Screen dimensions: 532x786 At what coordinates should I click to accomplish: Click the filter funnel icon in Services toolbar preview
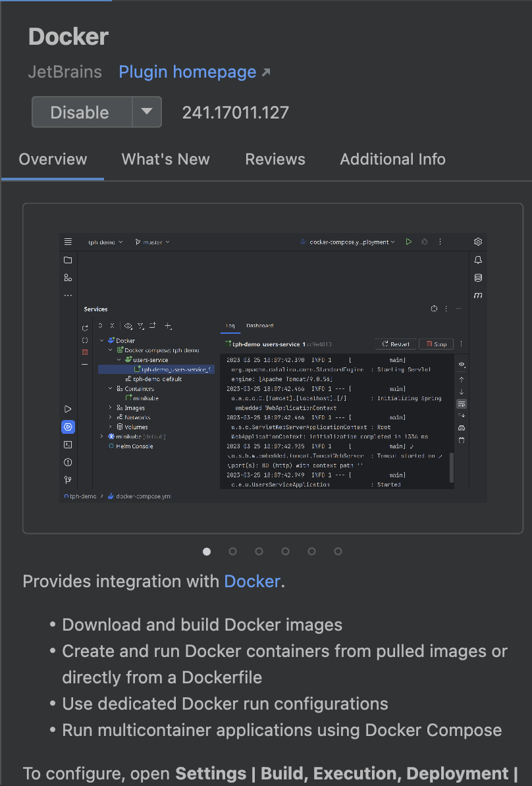[141, 326]
